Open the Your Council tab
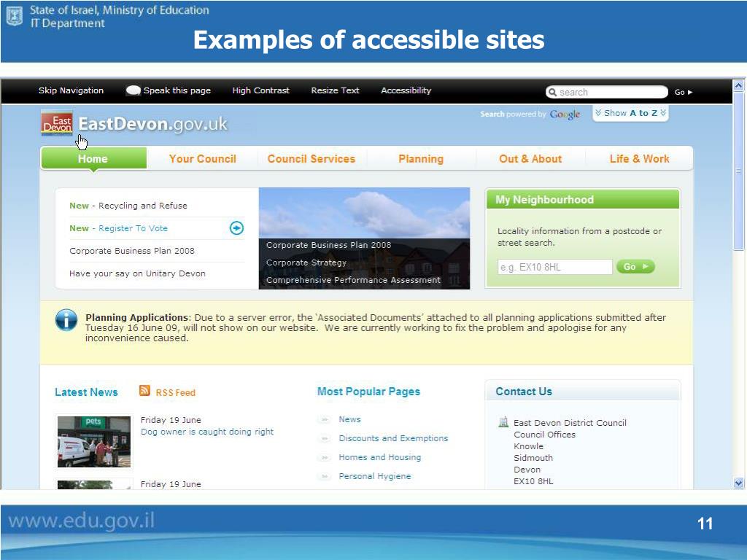747x560 pixels. click(203, 158)
